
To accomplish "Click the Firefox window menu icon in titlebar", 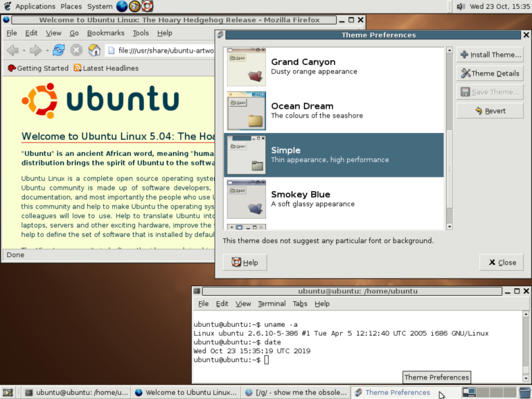I will pyautogui.click(x=6, y=19).
